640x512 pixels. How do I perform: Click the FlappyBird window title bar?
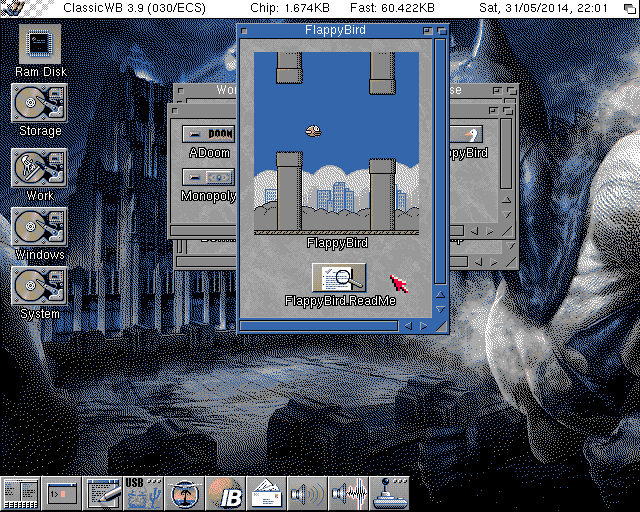(336, 31)
